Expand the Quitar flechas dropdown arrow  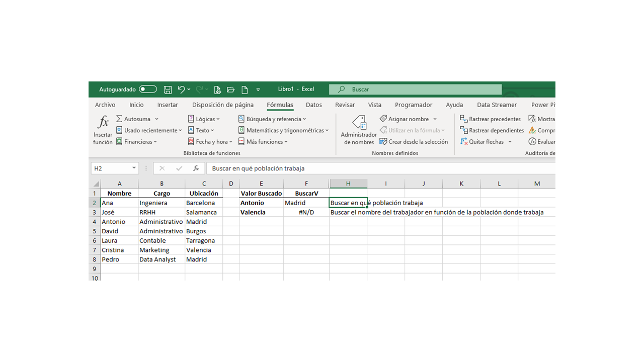(x=510, y=142)
